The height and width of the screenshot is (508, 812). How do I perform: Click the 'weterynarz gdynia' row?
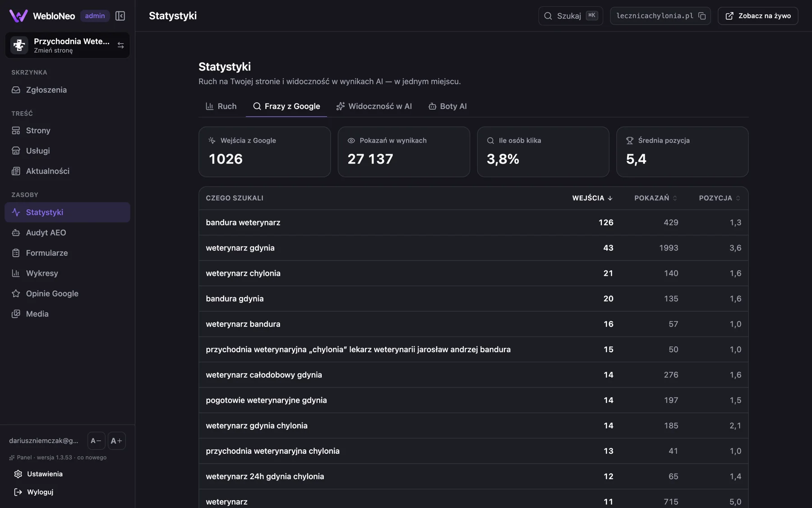pos(474,248)
